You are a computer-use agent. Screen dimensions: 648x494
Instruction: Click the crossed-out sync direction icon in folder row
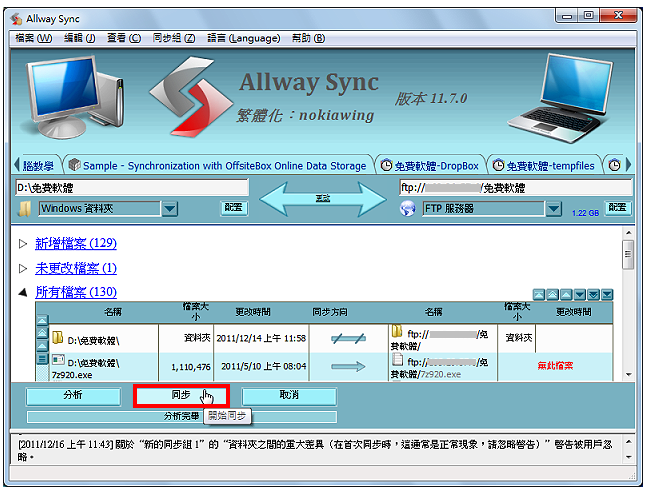tap(348, 339)
